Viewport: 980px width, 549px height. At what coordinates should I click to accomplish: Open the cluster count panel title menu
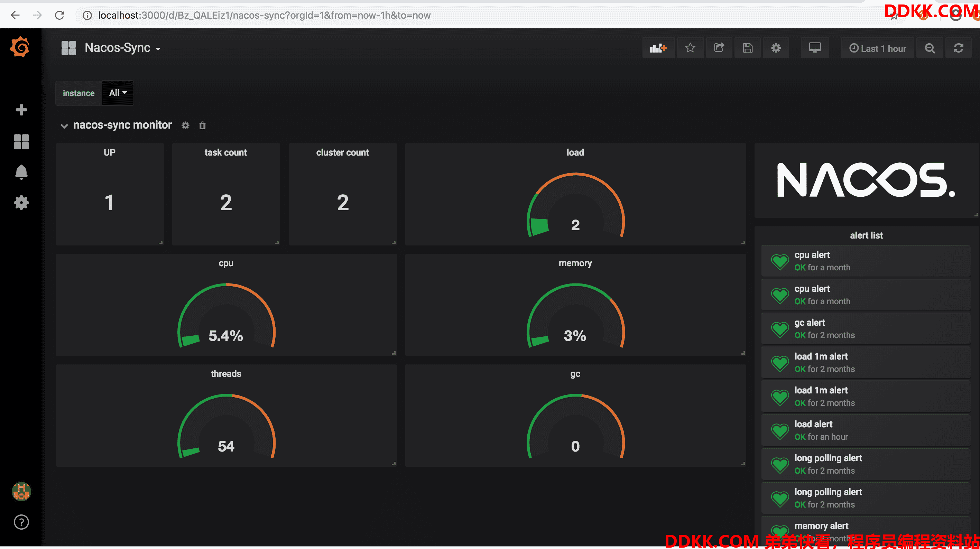(x=342, y=152)
